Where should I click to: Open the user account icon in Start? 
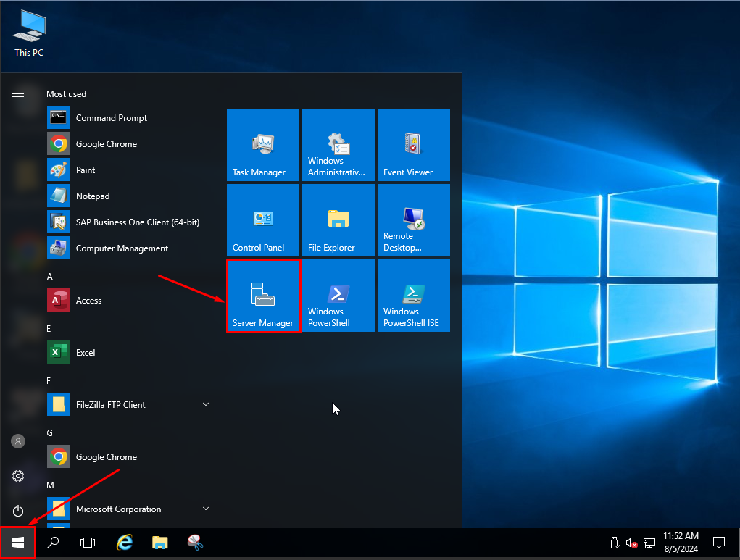[x=18, y=441]
